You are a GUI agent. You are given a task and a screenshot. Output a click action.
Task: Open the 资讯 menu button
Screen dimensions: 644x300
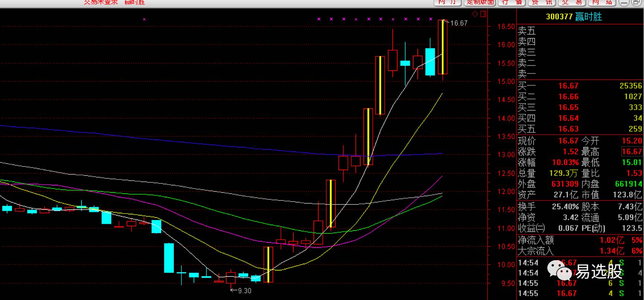point(542,2)
